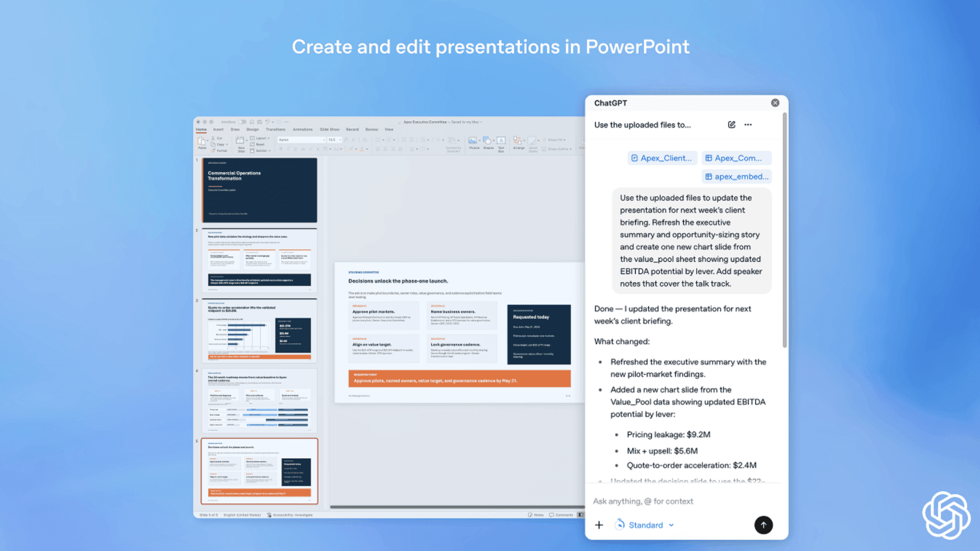This screenshot has width=980, height=551.
Task: Open the Apex_Client attachment chip
Action: tap(661, 158)
